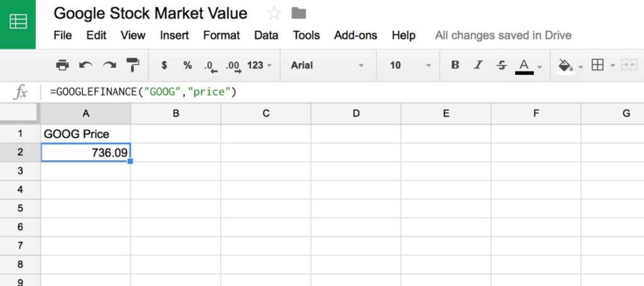Open the Data menu
This screenshot has height=286, width=644.
[266, 35]
